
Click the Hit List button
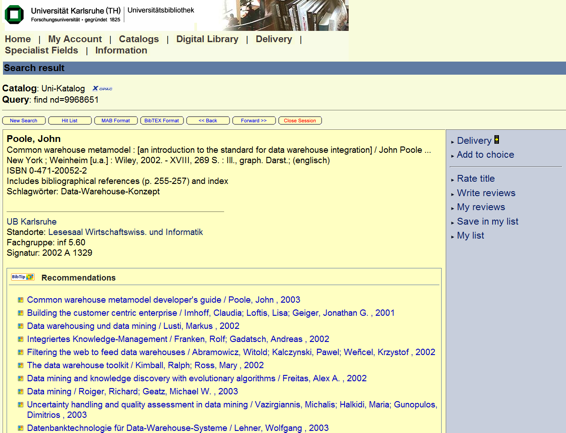point(70,121)
